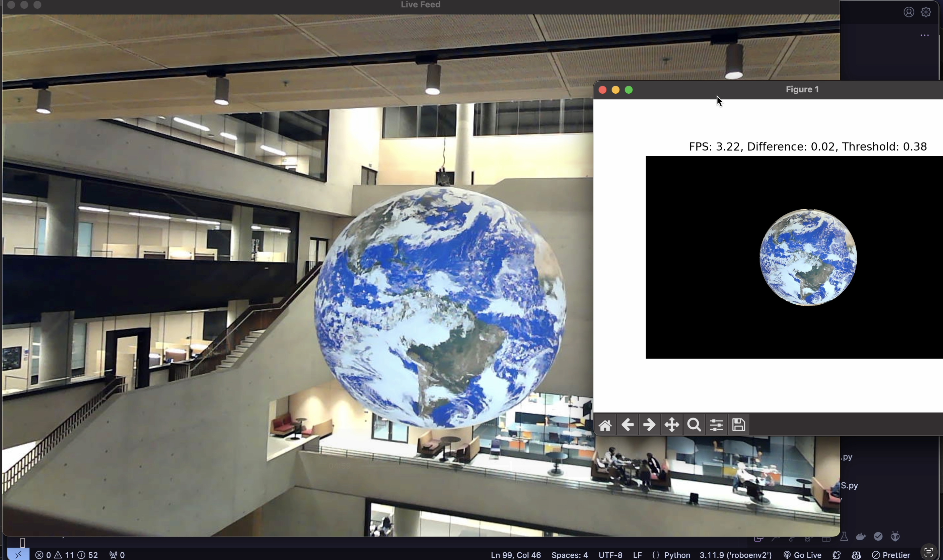Open forwarded ports indicator showing 0
943x560 pixels.
pyautogui.click(x=117, y=555)
